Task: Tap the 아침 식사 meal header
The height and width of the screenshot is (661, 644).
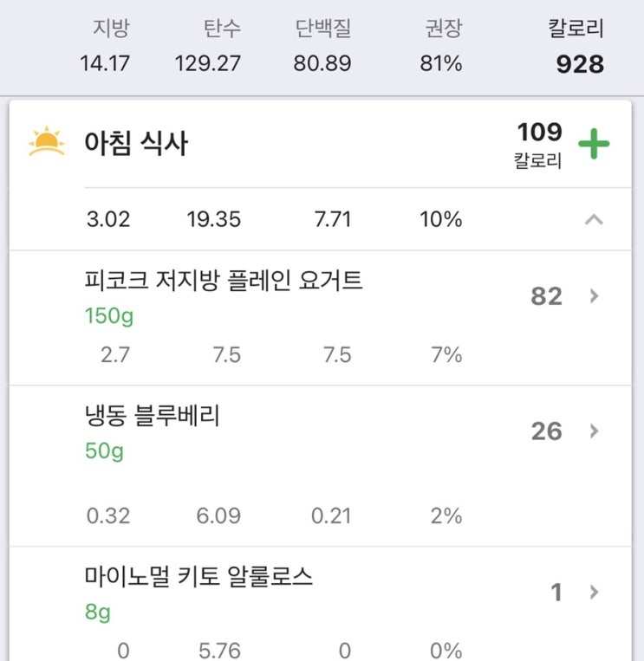Action: 136,143
